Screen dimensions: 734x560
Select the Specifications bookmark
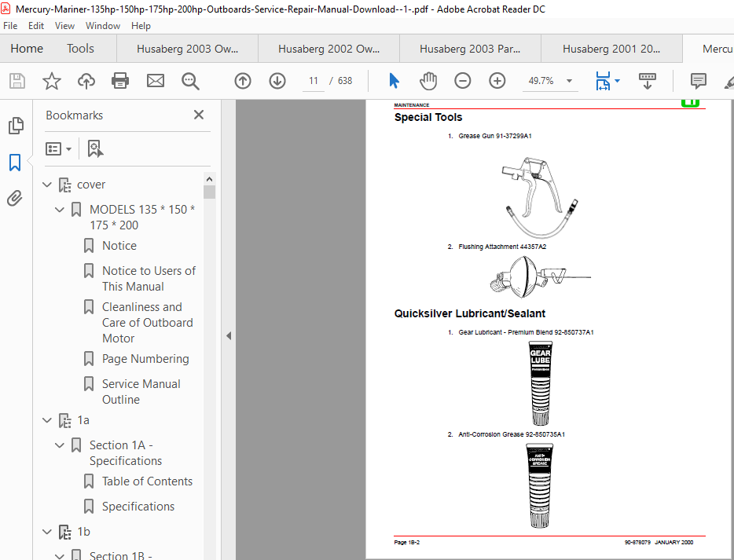click(138, 506)
